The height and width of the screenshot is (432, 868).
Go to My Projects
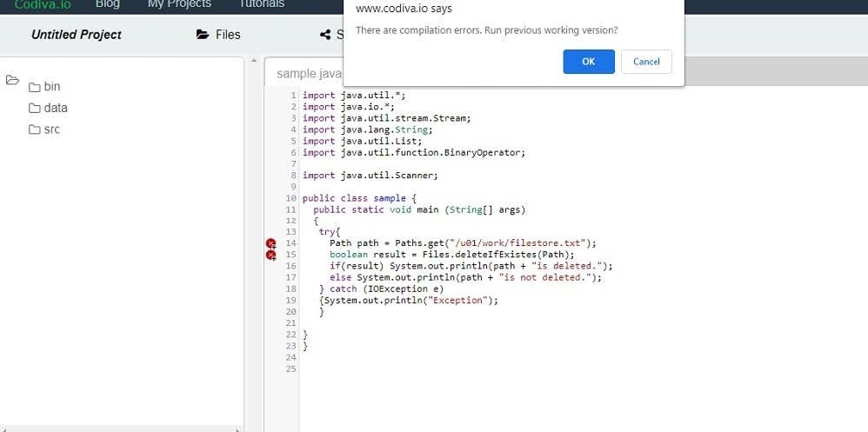[179, 4]
